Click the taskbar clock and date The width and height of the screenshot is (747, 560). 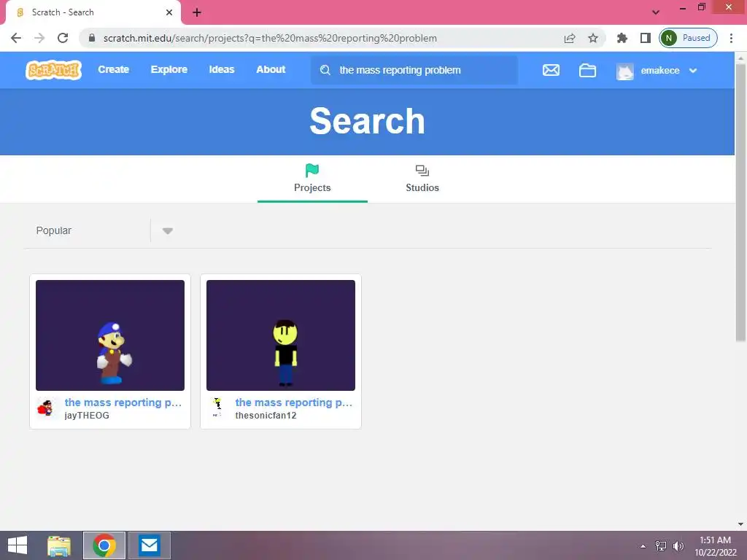[715, 545]
